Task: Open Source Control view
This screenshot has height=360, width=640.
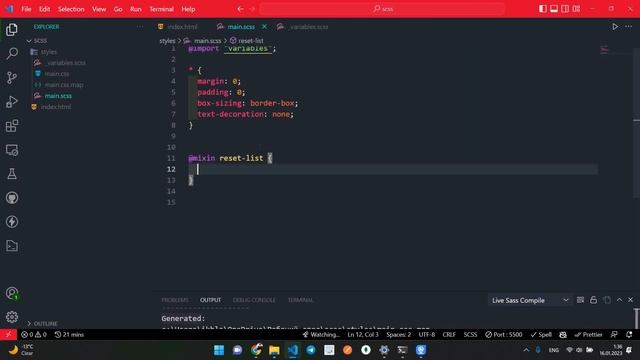Action: (x=12, y=78)
